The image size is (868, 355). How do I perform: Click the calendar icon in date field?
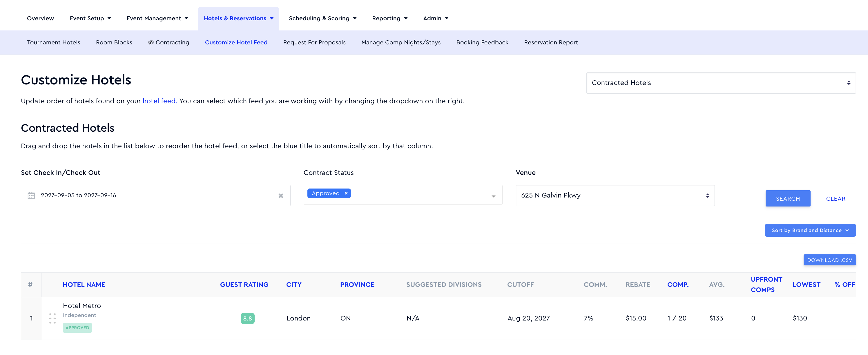point(31,195)
